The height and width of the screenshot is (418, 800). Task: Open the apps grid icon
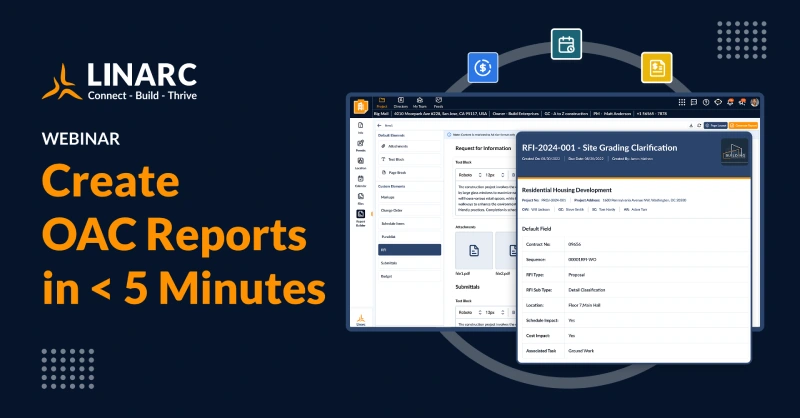click(x=682, y=102)
